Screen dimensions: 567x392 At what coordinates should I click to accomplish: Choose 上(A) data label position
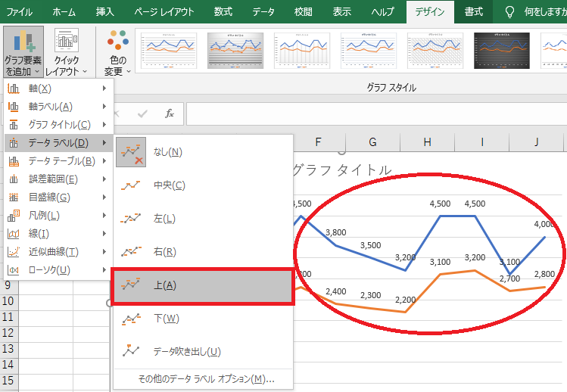click(x=203, y=286)
